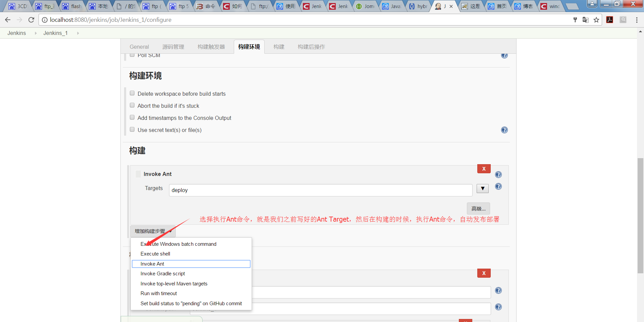The image size is (644, 322).
Task: Delete the second build step with red X
Action: 484,273
